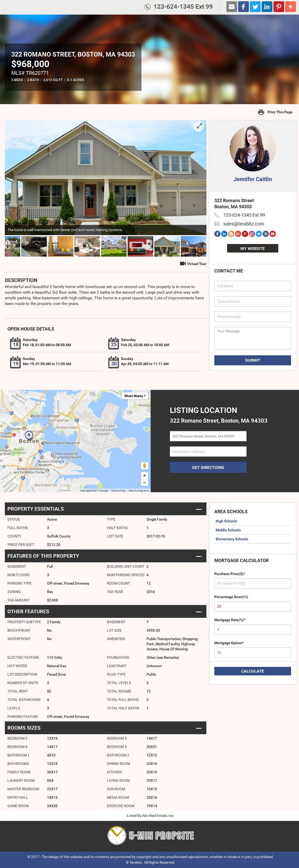
Task: Focus the Purchase Price field
Action: pyautogui.click(x=253, y=584)
